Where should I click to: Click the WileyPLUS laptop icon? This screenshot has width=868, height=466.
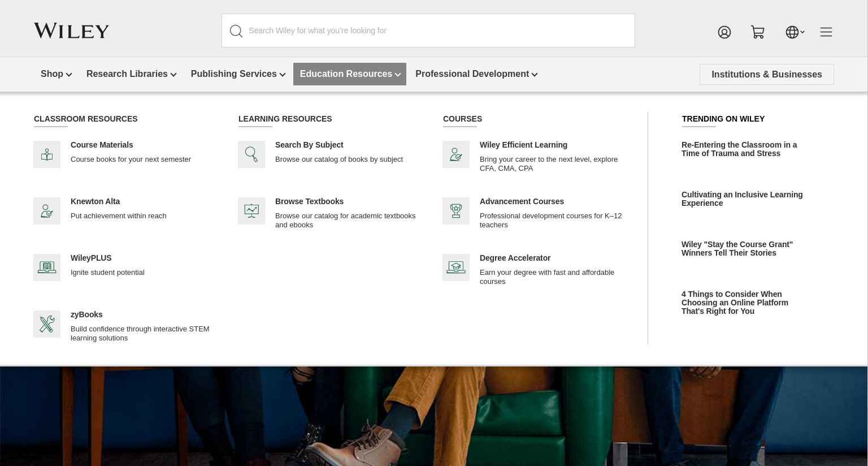47,267
